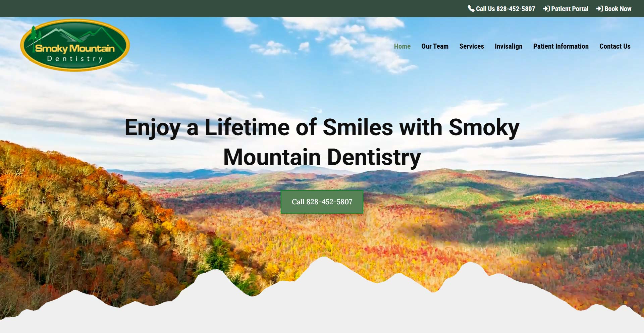Click the Enjoy a Lifetime of Smiles headline
This screenshot has width=644, height=333.
pos(322,142)
